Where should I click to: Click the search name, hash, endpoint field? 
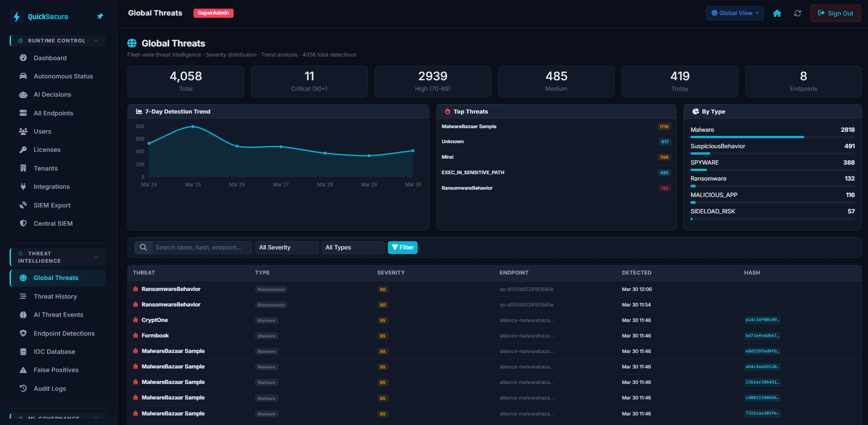[x=201, y=247]
